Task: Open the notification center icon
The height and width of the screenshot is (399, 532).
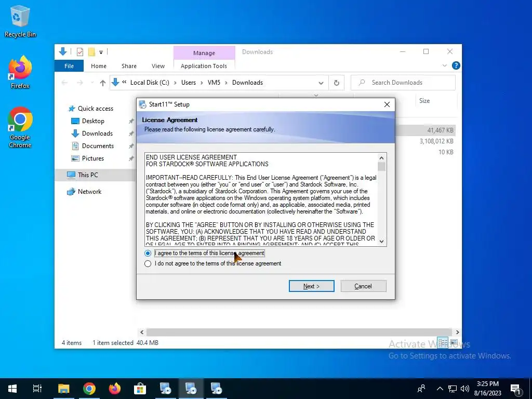Action: pyautogui.click(x=516, y=389)
